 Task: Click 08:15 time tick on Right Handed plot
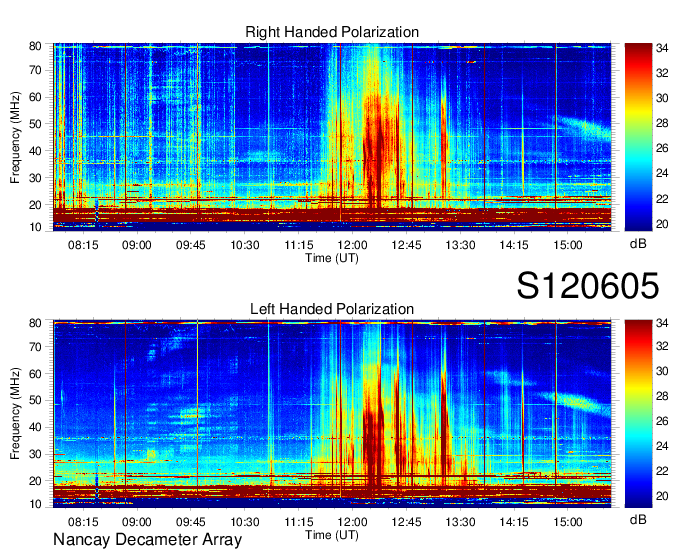click(x=83, y=245)
